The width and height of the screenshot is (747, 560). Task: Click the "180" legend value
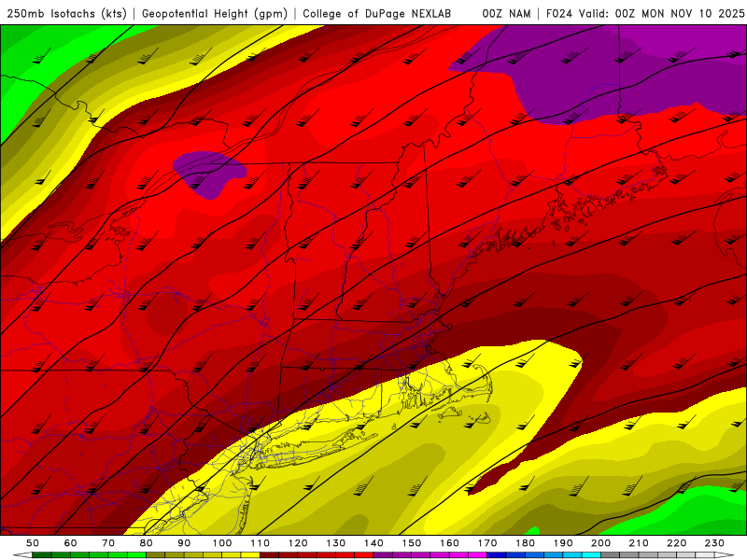(525, 543)
